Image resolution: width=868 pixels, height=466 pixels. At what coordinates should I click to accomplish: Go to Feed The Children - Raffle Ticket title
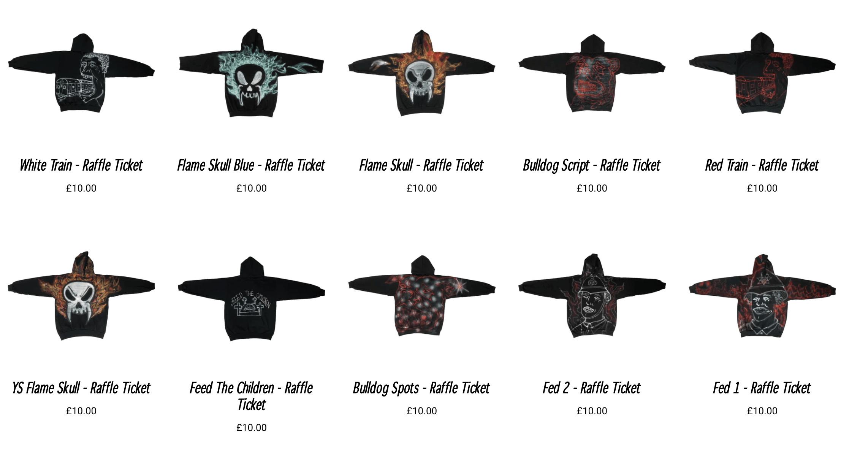pyautogui.click(x=251, y=396)
